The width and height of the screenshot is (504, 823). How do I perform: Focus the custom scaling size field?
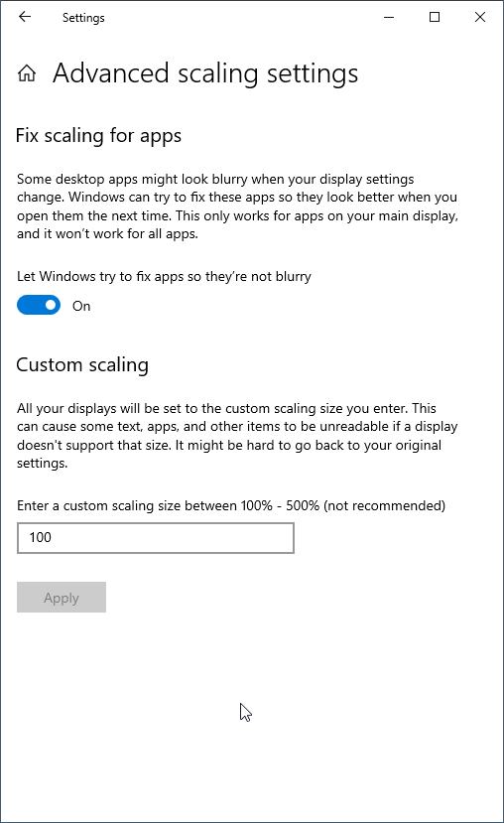[156, 538]
